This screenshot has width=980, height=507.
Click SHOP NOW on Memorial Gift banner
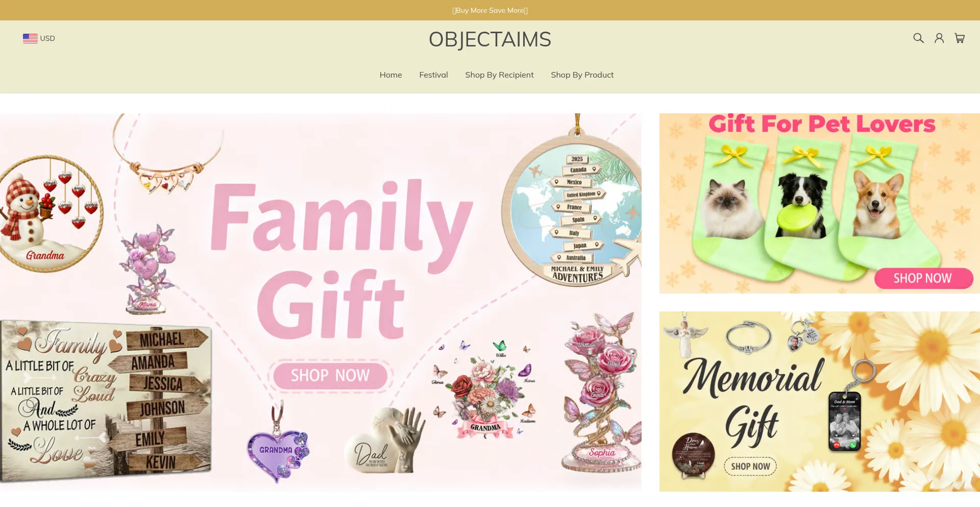pos(750,466)
